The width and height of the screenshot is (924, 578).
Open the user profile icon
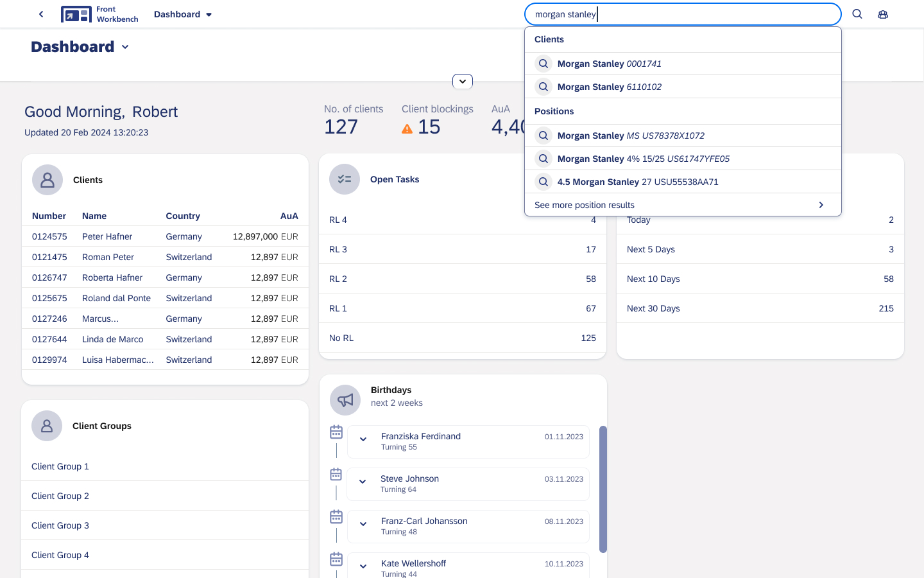[883, 14]
